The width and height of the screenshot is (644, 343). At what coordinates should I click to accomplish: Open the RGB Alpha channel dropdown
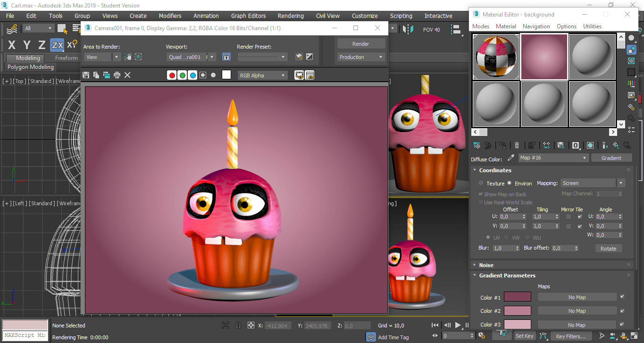[262, 75]
